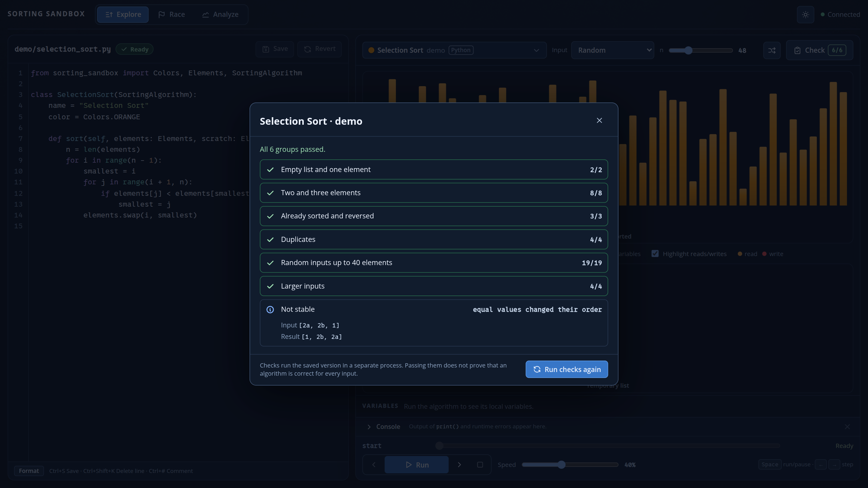Adjust the Speed slider
This screenshot has width=868, height=488.
(570, 465)
